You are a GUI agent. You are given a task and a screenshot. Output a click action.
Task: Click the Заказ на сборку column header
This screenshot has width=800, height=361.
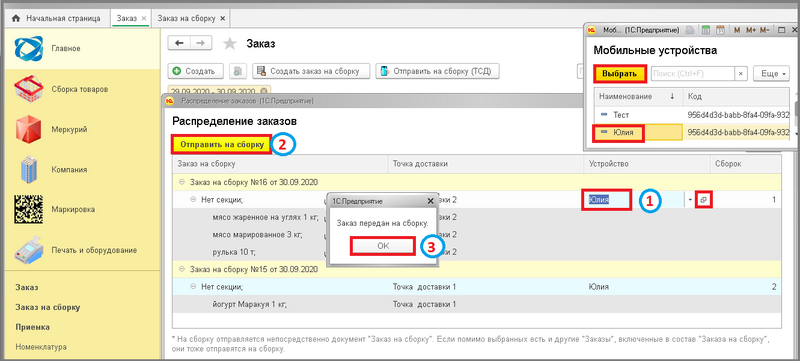pyautogui.click(x=280, y=164)
